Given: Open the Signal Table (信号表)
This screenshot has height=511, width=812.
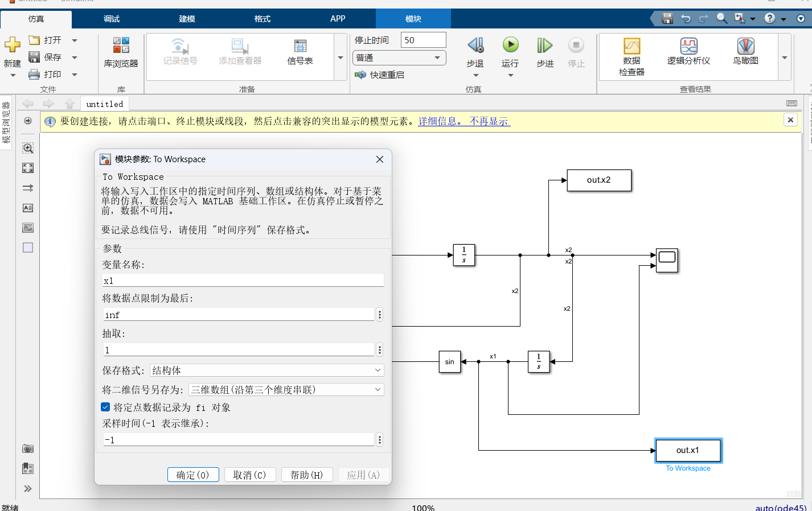Looking at the screenshot, I should click(300, 52).
